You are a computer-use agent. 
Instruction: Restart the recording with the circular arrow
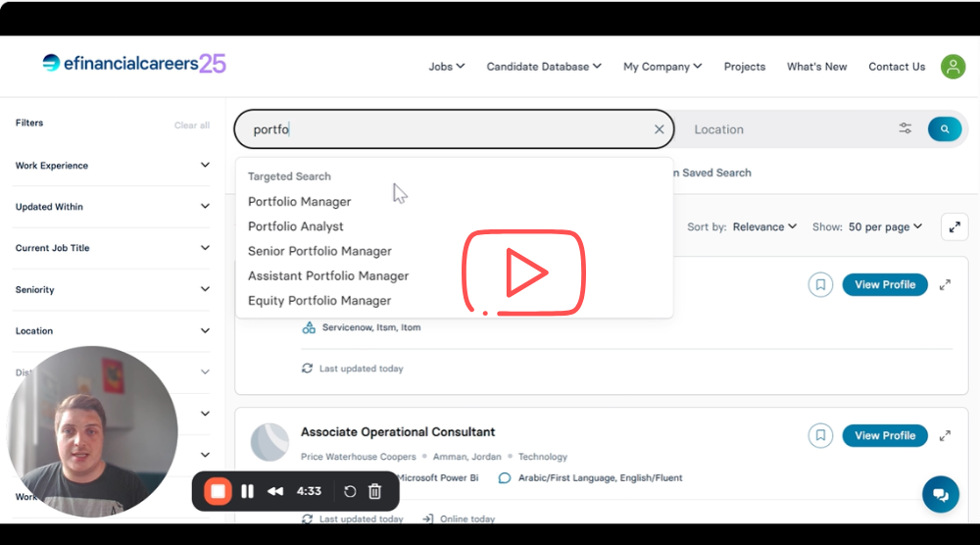pos(350,491)
